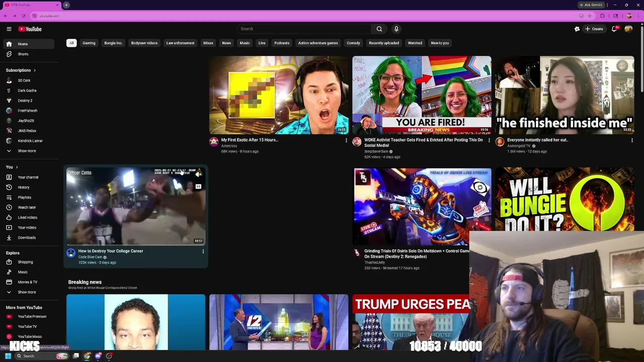Image resolution: width=644 pixels, height=362 pixels.
Task: Open the Destiny 2 subscription channel
Action: click(29, 101)
